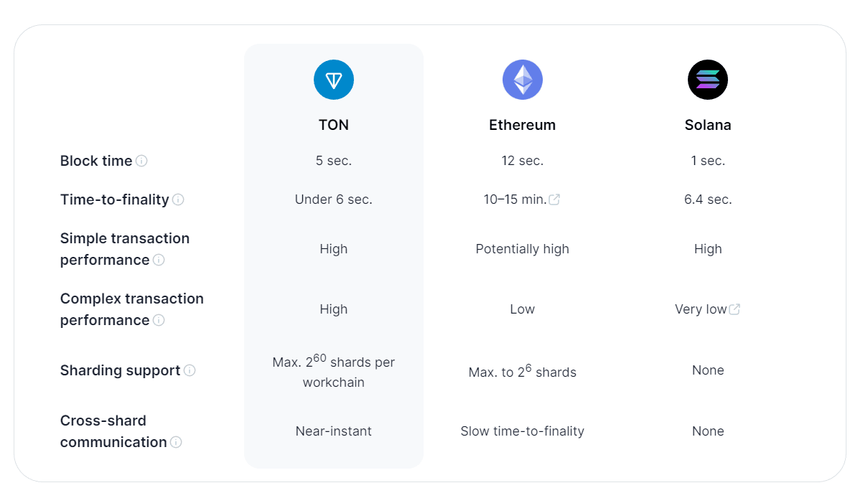This screenshot has height=493, width=868.
Task: Click the Ethereum logo icon
Action: click(522, 80)
